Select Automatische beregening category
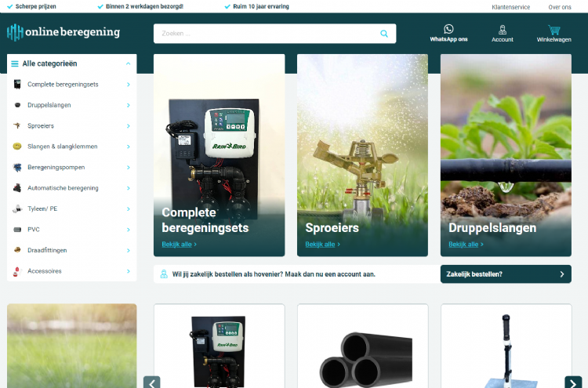The width and height of the screenshot is (588, 388). pos(63,188)
